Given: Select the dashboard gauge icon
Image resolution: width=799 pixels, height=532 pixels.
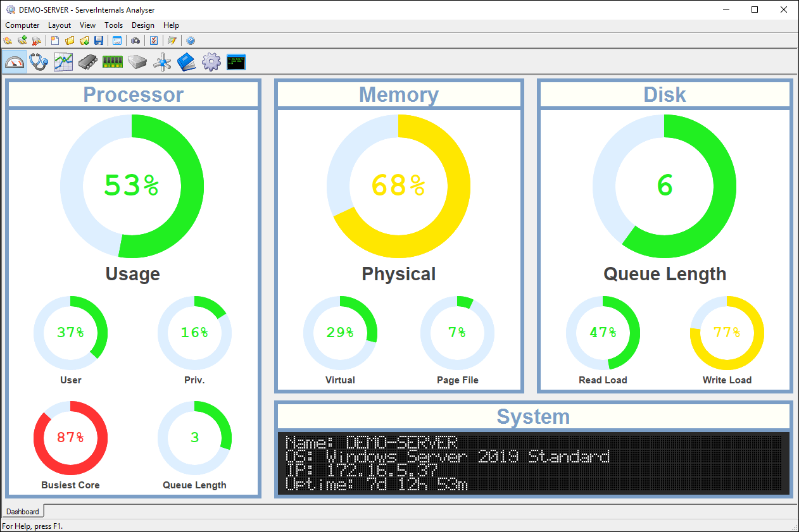Looking at the screenshot, I should coord(15,62).
